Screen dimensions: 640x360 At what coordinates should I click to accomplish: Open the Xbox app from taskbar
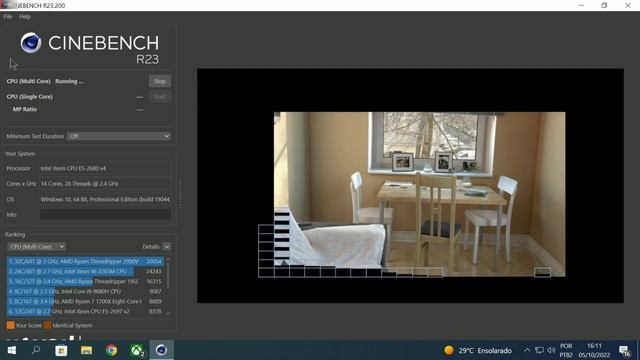[137, 350]
